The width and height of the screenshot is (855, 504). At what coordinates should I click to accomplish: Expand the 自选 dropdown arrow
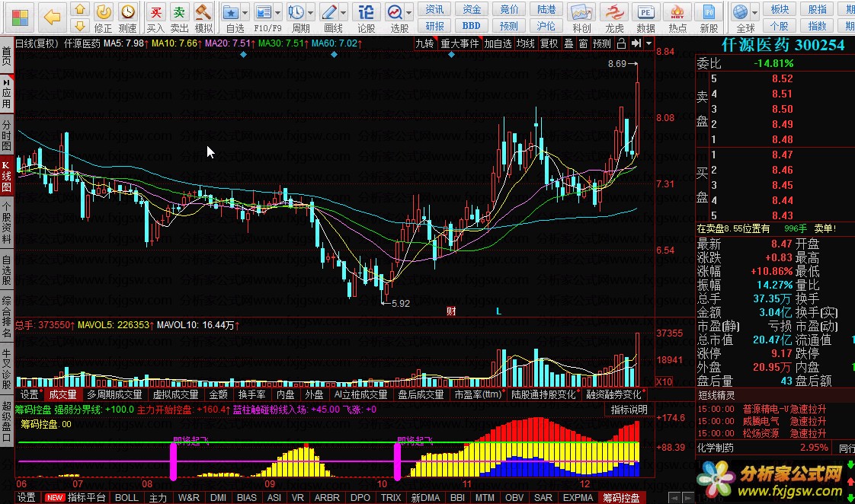[245, 12]
